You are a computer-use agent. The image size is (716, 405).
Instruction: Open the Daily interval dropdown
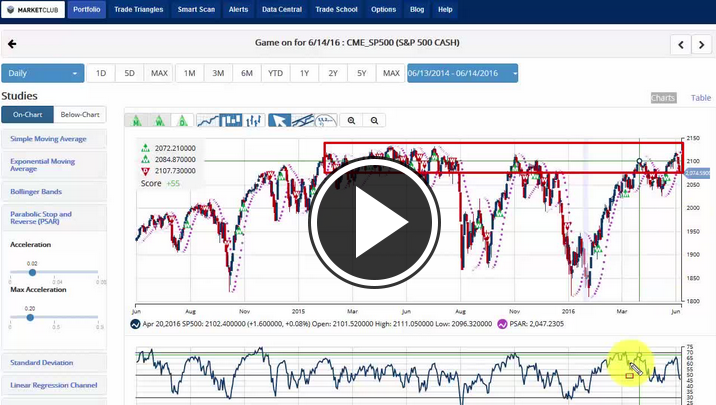pyautogui.click(x=42, y=73)
